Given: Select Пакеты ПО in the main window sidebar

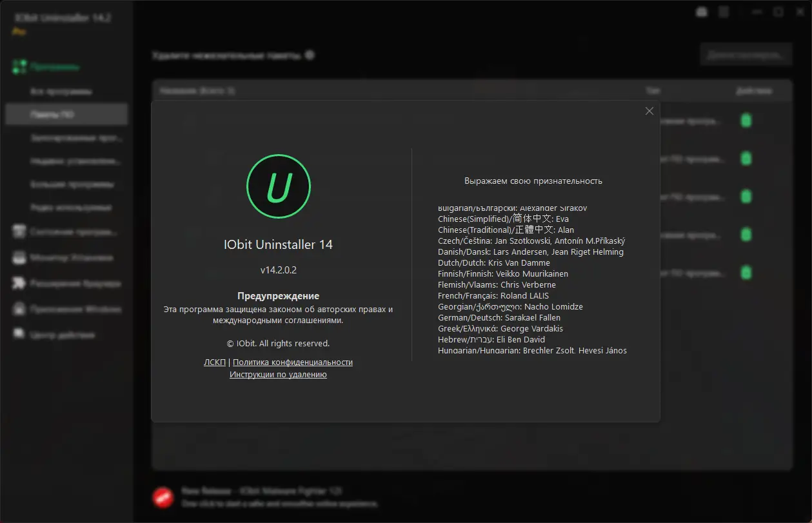Looking at the screenshot, I should [66, 114].
